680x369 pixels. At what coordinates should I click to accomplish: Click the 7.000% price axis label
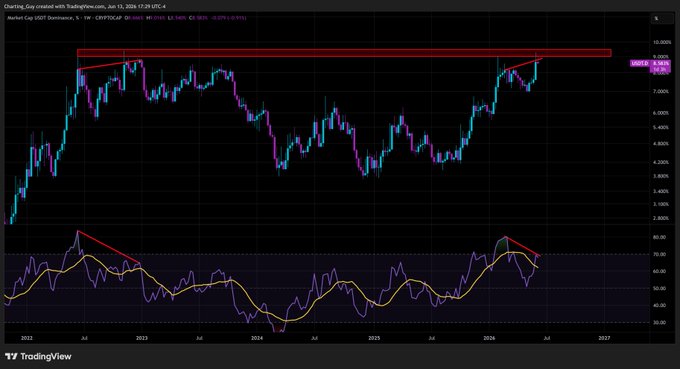coord(661,91)
